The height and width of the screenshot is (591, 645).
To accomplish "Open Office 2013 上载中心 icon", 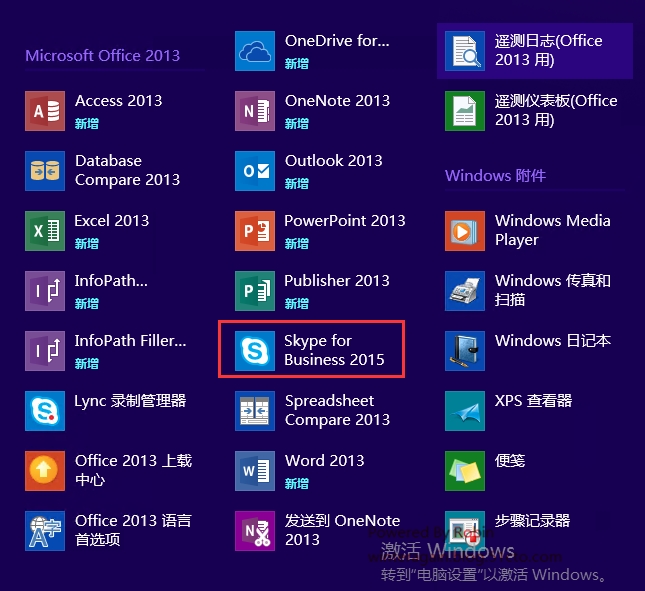I will (x=45, y=471).
